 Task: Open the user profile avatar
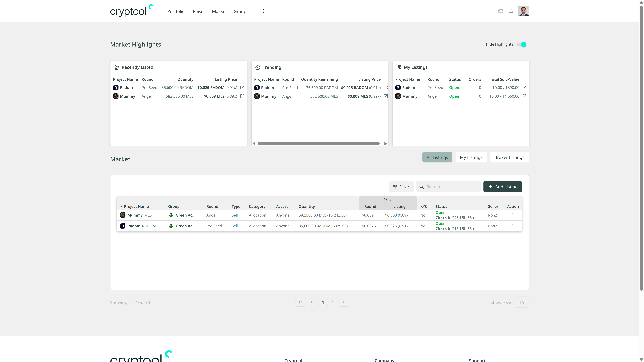pyautogui.click(x=523, y=11)
